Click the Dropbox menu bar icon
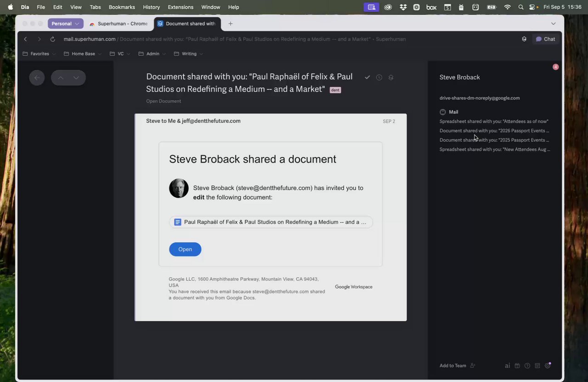The width and height of the screenshot is (588, 382). tap(403, 7)
